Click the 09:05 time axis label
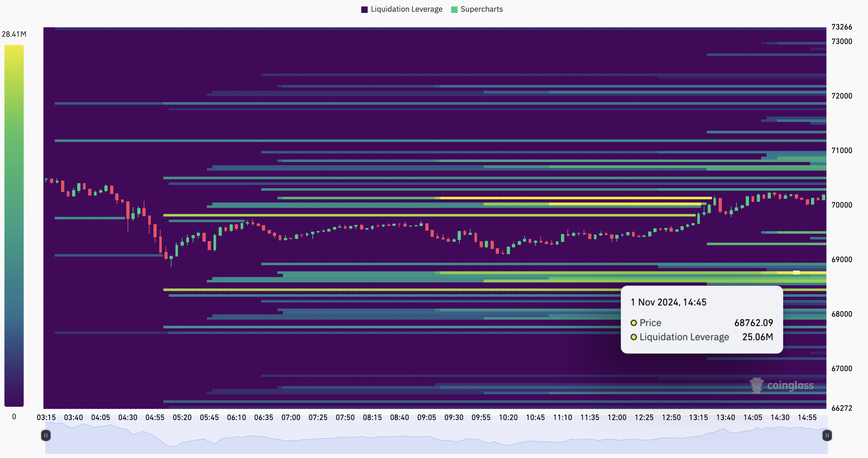The width and height of the screenshot is (868, 458). 427,418
